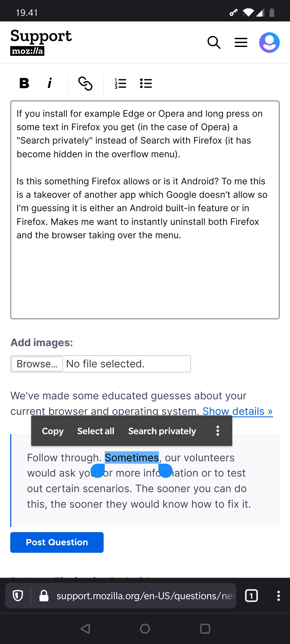Open the Mozilla Support search
The height and width of the screenshot is (644, 290).
point(214,43)
